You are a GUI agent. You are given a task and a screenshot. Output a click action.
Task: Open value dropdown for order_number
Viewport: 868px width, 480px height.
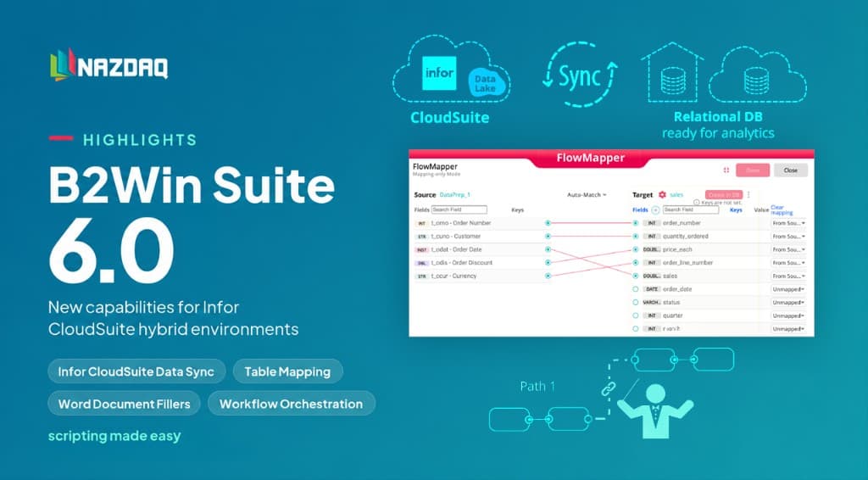[788, 223]
